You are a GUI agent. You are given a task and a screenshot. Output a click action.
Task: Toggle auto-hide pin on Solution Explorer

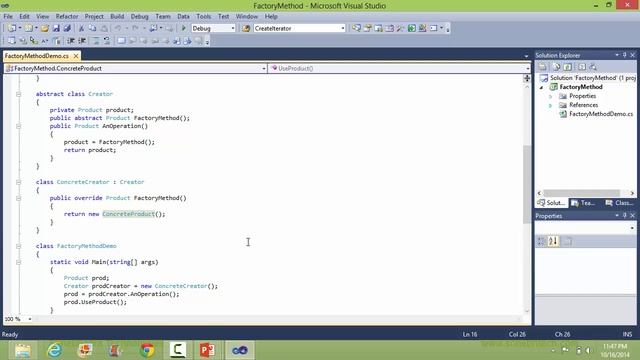coord(624,55)
